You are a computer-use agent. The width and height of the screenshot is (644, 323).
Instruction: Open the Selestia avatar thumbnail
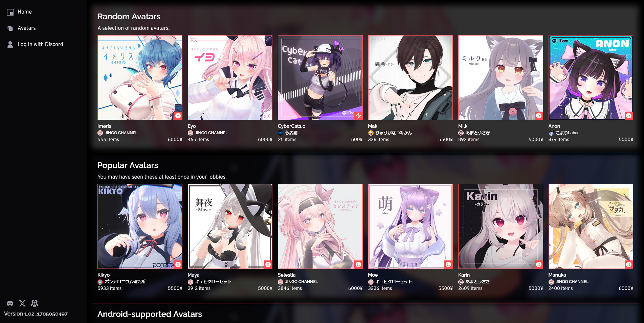point(320,227)
